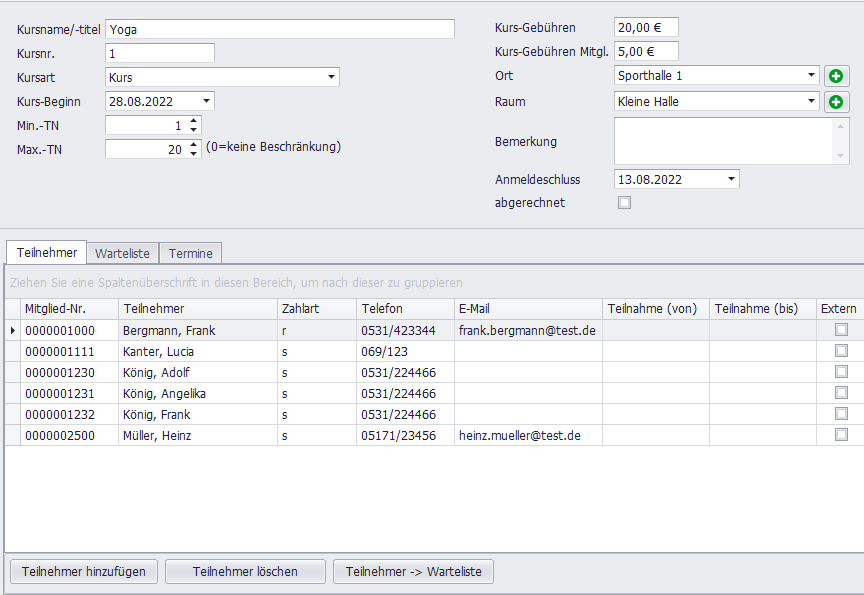Screen dimensions: 864x595
Task: Open the Ort dropdown list
Action: pos(811,76)
